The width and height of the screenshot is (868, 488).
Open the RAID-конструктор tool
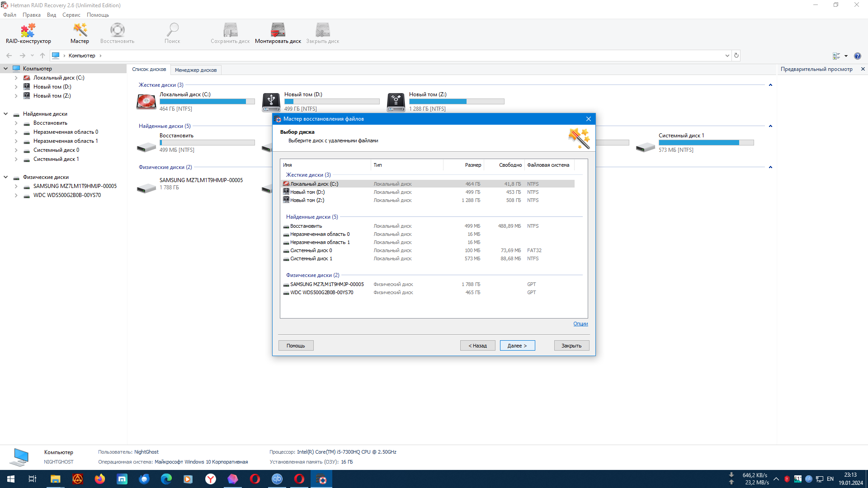tap(28, 33)
